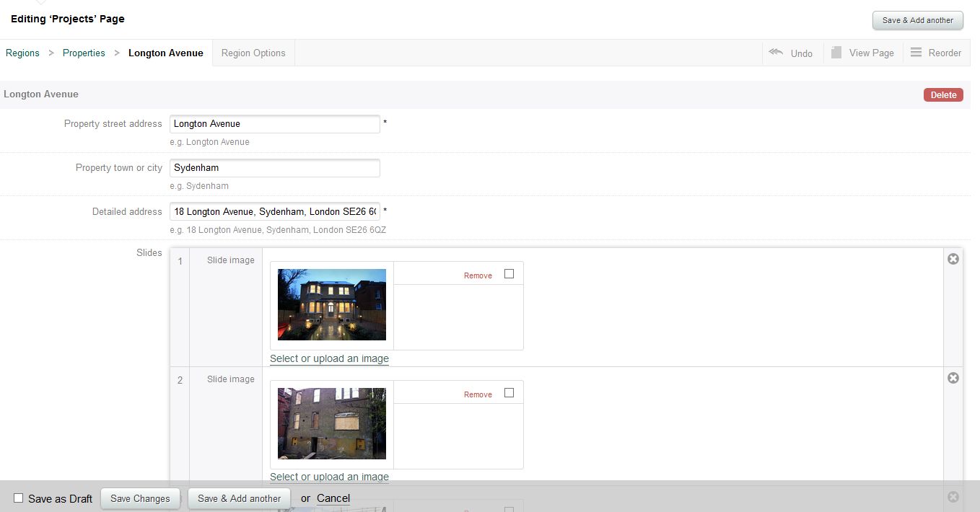
Task: Open the slide 2 brick building thumbnail
Action: (x=332, y=423)
